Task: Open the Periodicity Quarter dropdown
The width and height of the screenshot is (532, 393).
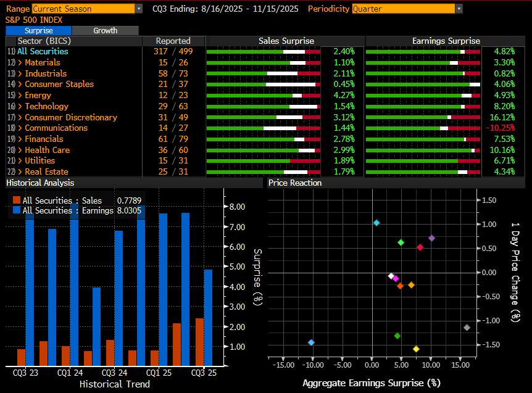Action: (407, 9)
